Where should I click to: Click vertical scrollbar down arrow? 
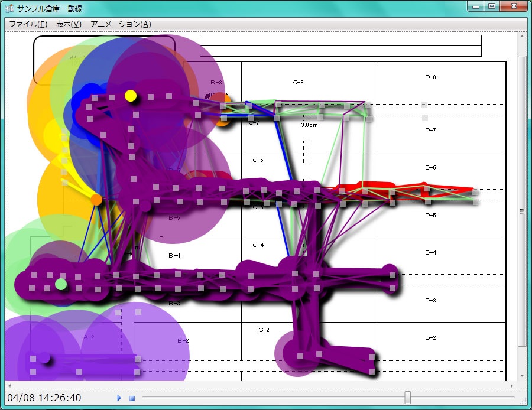click(x=521, y=375)
